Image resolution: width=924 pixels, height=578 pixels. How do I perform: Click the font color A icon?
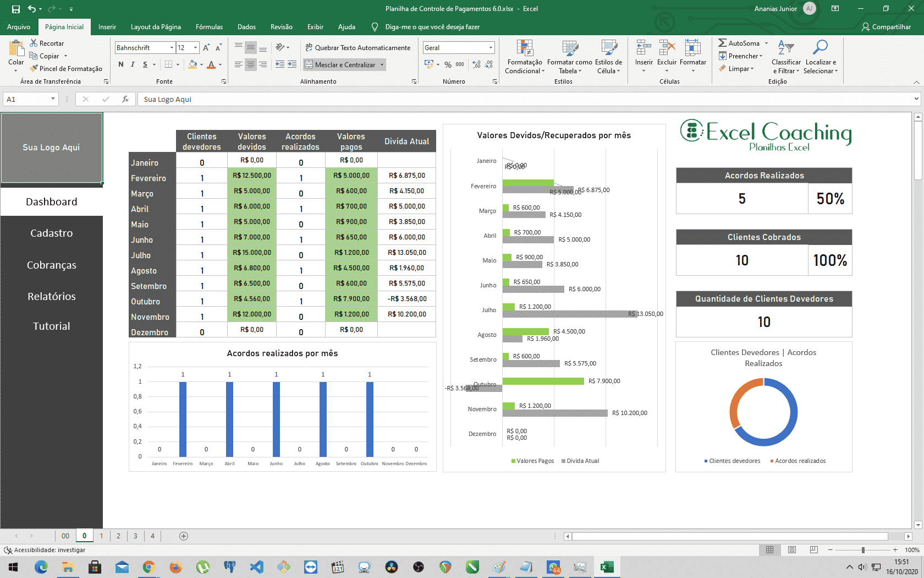(211, 64)
